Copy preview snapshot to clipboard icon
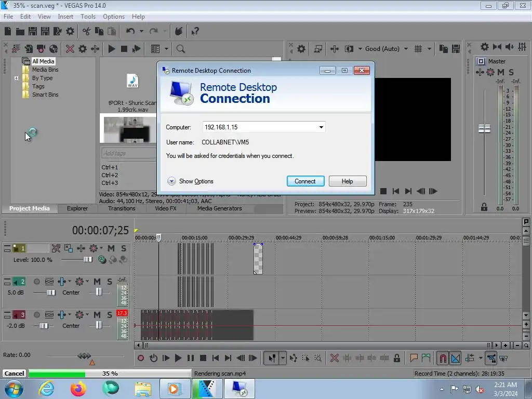 (x=443, y=49)
